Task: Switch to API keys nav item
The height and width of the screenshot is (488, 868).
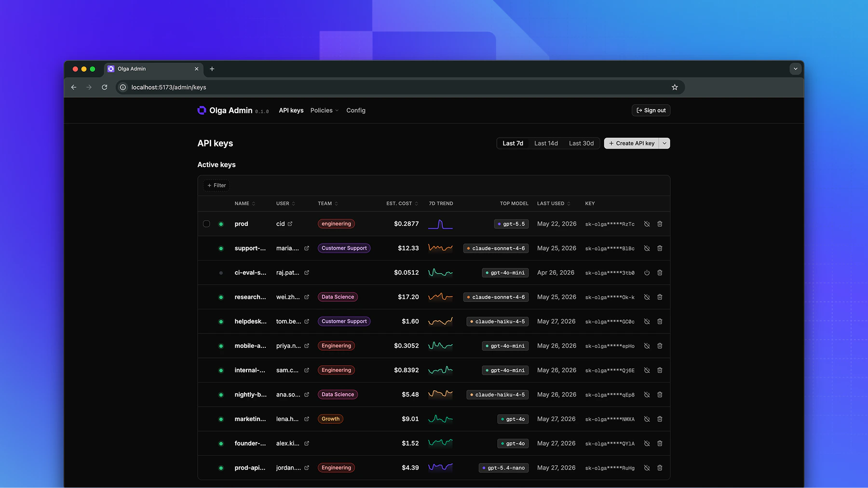Action: tap(291, 110)
